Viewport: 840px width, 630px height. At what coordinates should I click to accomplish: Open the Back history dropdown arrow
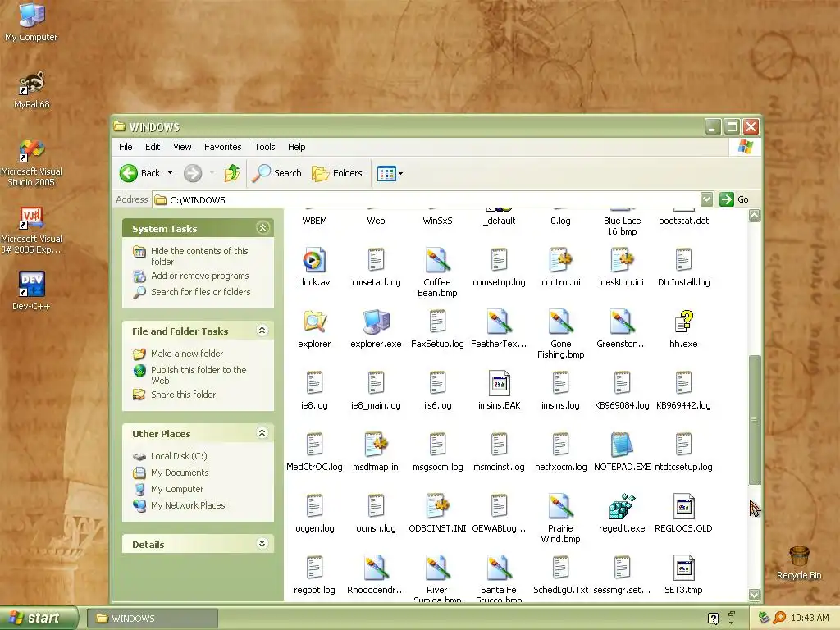pos(170,173)
